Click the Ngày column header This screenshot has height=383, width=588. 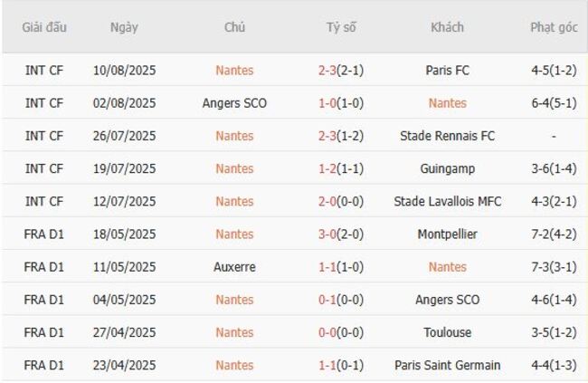pos(124,27)
